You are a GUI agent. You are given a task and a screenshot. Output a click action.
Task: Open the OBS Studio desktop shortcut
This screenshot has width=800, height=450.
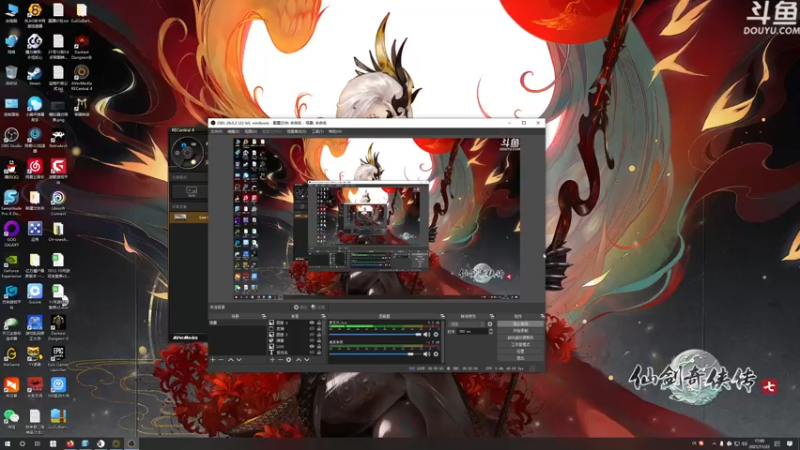(x=11, y=138)
